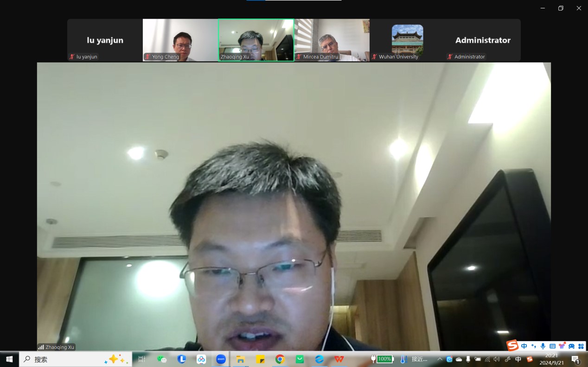The height and width of the screenshot is (367, 588).
Task: Click Mircea Dumitru's video thumbnail
Action: tap(332, 40)
